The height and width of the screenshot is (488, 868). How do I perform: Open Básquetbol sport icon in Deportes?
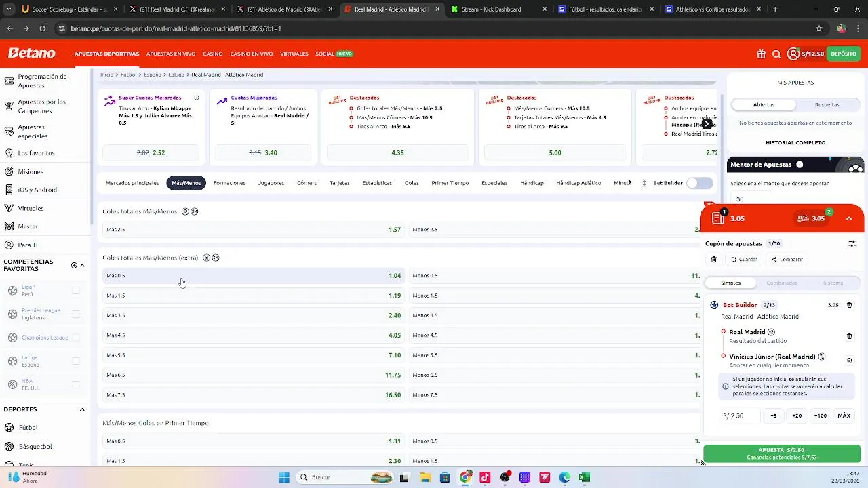click(9, 447)
